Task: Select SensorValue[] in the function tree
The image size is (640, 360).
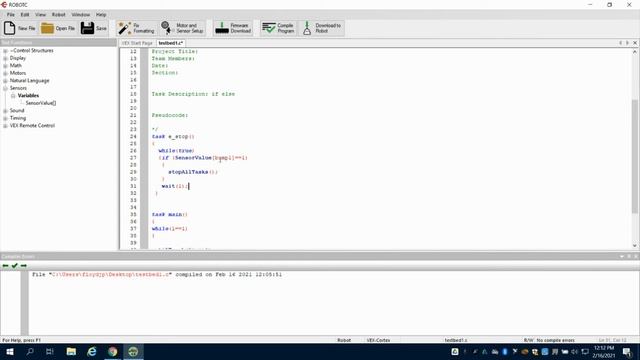Action: pos(41,103)
